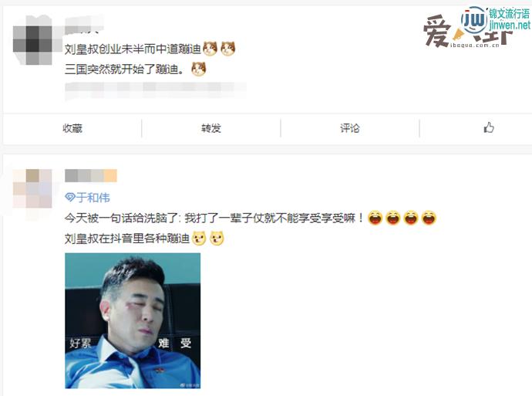Open the 好累 难受 meme image
The width and height of the screenshot is (532, 396).
(x=133, y=320)
